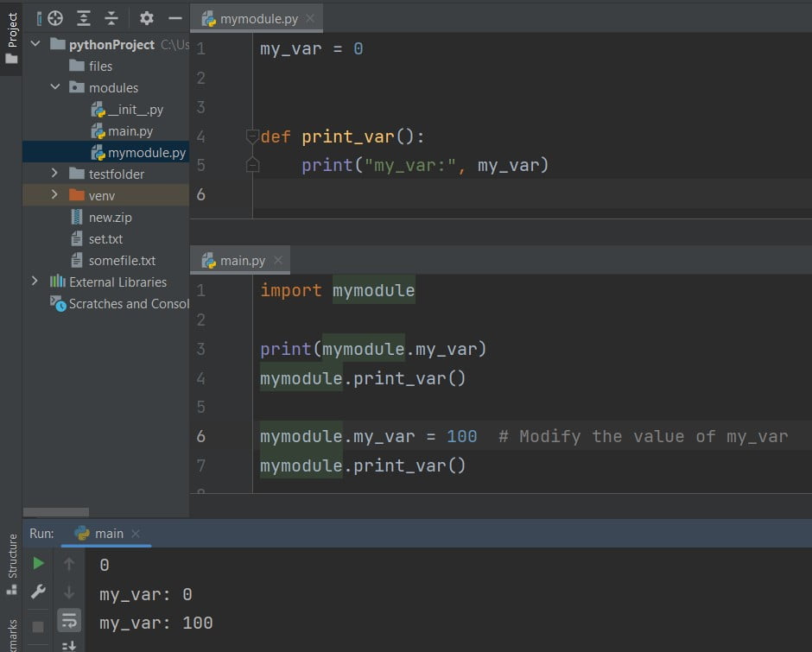Select the main run tab at bottom

(x=107, y=533)
